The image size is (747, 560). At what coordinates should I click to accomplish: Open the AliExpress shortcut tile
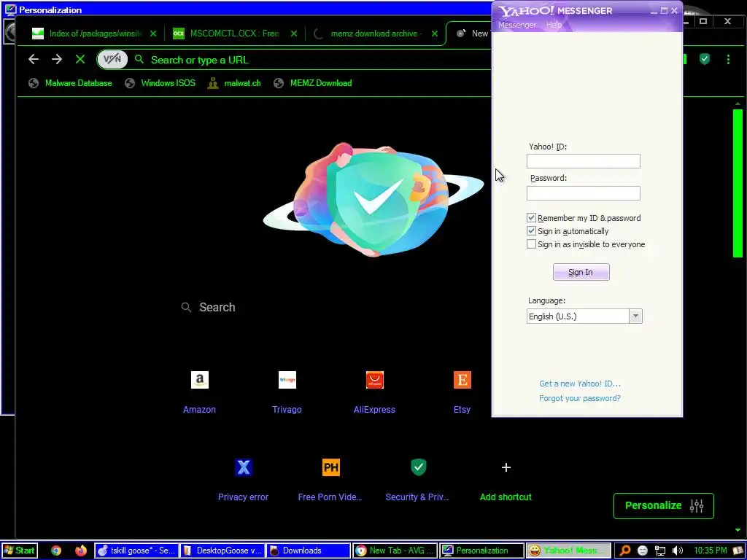[x=374, y=380]
